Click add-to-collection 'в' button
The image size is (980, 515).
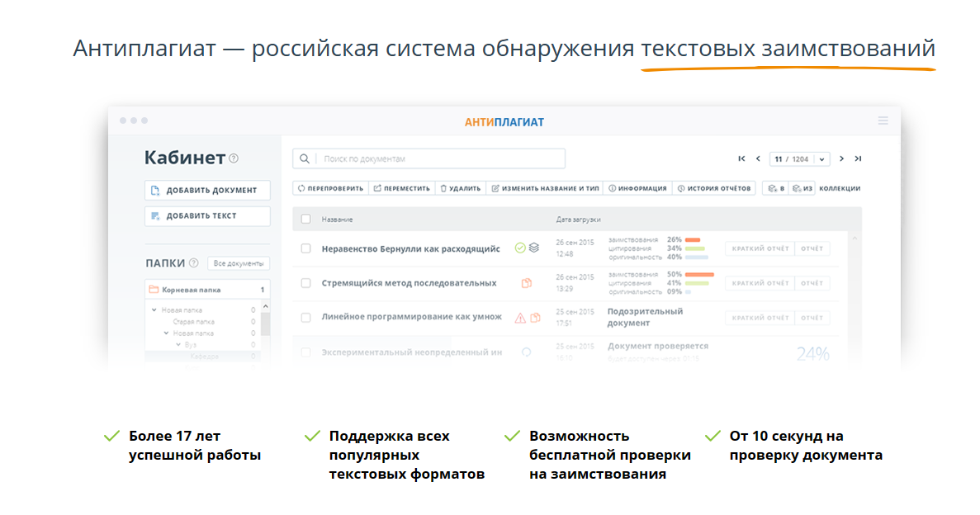point(776,188)
